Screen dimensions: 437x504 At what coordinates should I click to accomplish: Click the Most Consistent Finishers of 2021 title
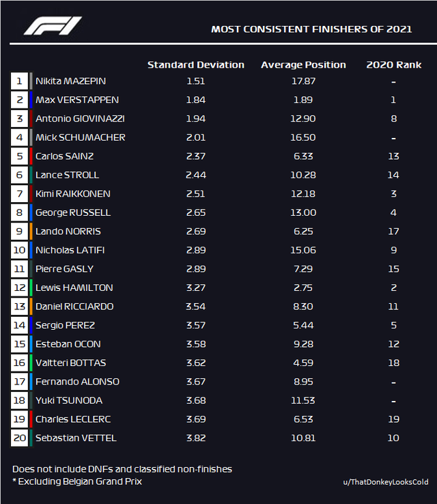(x=311, y=29)
